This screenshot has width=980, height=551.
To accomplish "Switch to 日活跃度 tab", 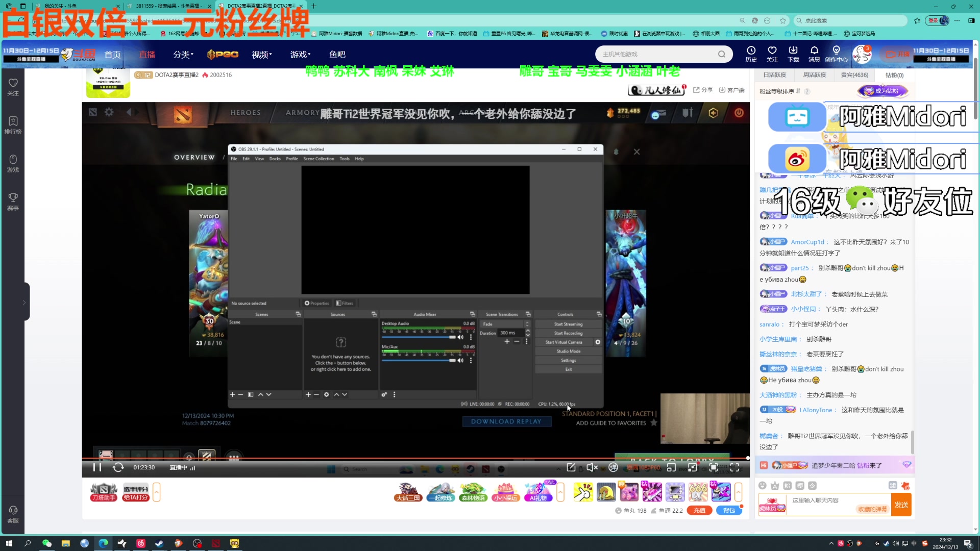I will (x=774, y=75).
